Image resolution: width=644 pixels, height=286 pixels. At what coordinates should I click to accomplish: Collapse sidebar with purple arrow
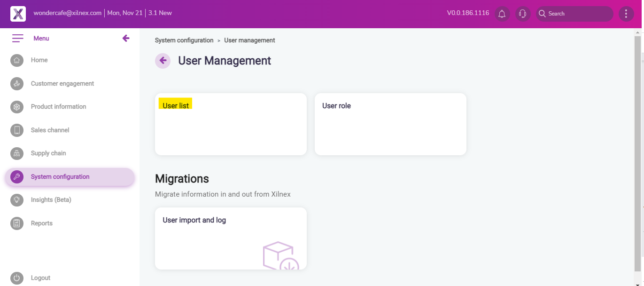(x=125, y=39)
